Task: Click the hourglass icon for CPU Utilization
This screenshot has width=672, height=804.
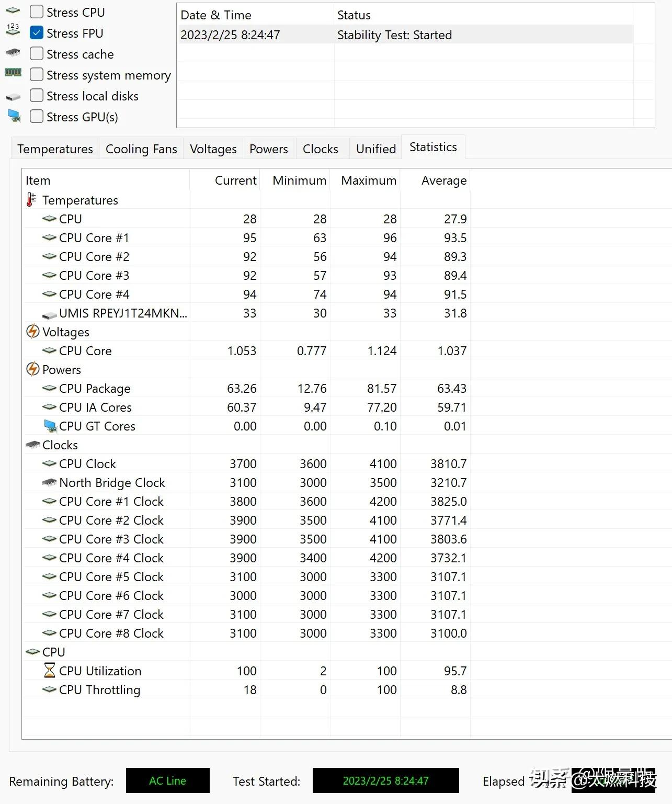Action: pyautogui.click(x=49, y=671)
